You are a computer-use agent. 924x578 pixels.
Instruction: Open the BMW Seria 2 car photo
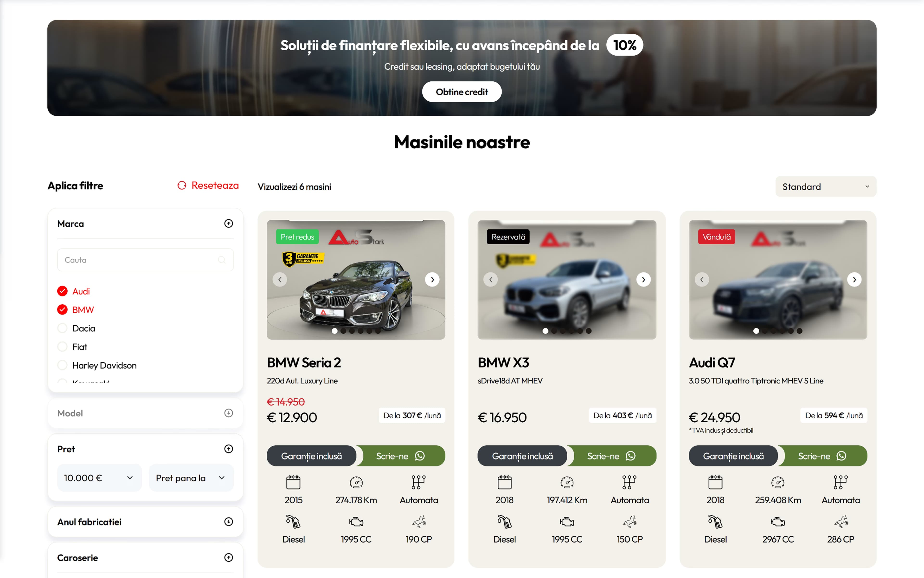click(356, 280)
